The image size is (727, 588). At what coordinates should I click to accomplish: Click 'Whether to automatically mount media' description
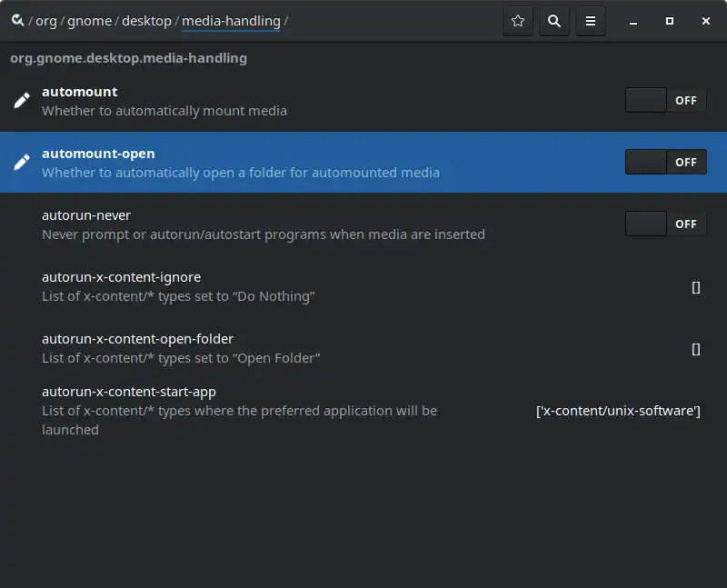coord(164,111)
